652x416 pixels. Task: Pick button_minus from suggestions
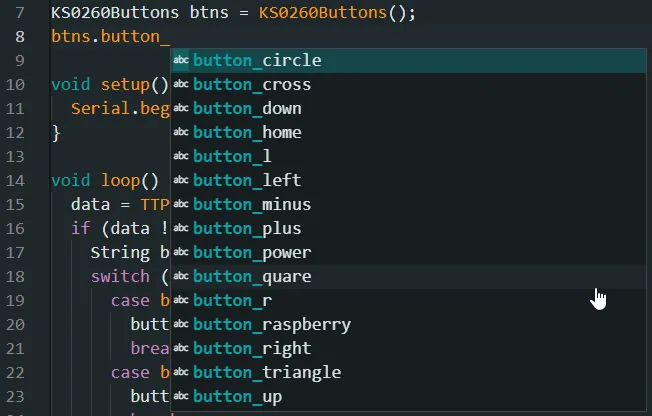click(252, 204)
